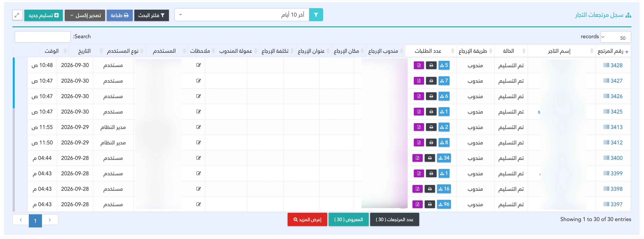The width and height of the screenshot is (644, 239).
Task: Export return 3425 to Excel
Action: [x=419, y=112]
